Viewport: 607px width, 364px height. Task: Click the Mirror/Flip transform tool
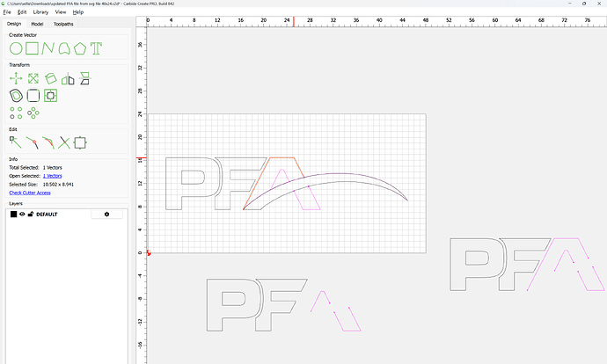[x=68, y=78]
